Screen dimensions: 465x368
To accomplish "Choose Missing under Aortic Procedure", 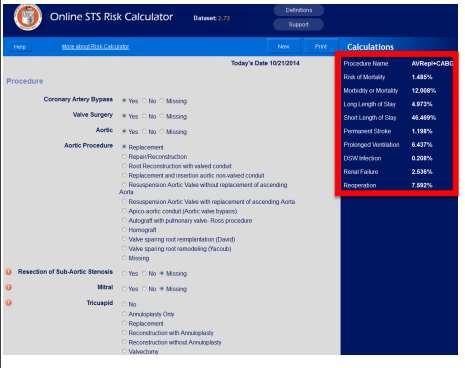I will click(x=124, y=258).
